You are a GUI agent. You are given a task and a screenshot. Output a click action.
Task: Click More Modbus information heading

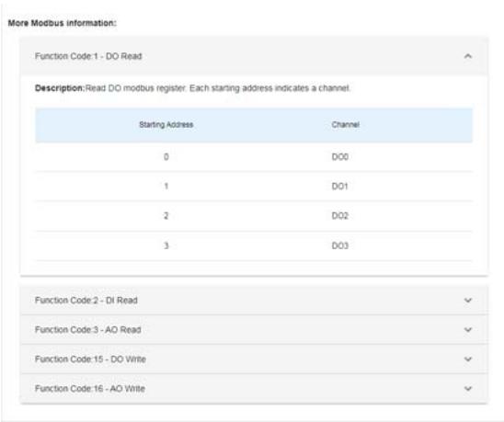click(63, 23)
